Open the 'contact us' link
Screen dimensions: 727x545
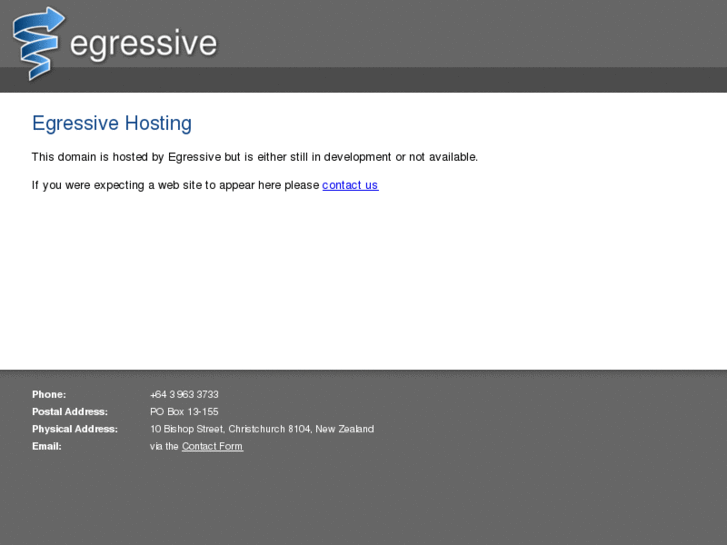click(350, 185)
